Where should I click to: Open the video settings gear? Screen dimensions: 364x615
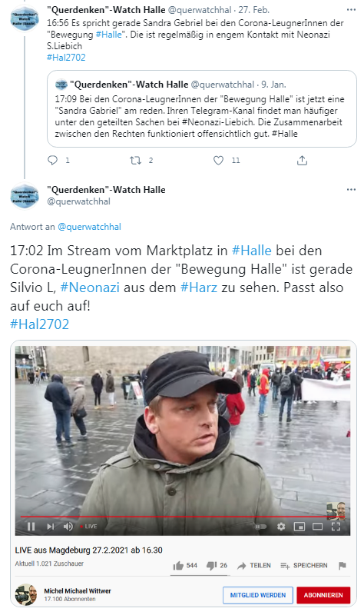pyautogui.click(x=281, y=527)
